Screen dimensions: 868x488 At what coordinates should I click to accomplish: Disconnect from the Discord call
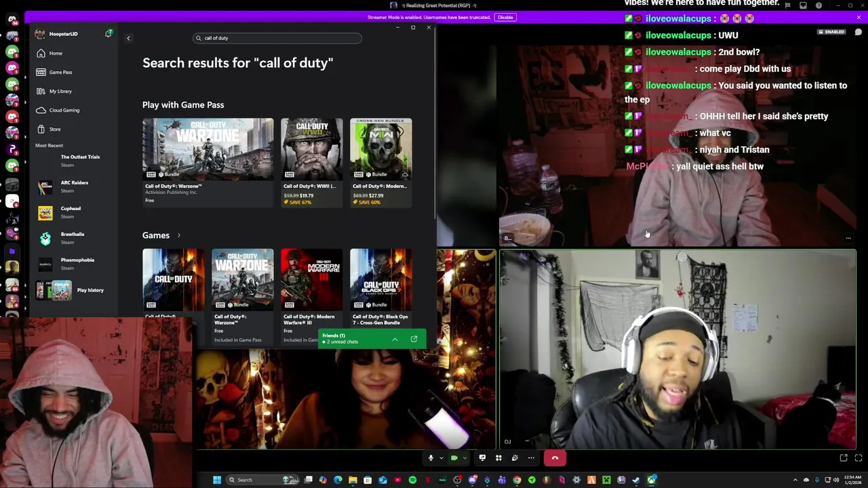[555, 458]
